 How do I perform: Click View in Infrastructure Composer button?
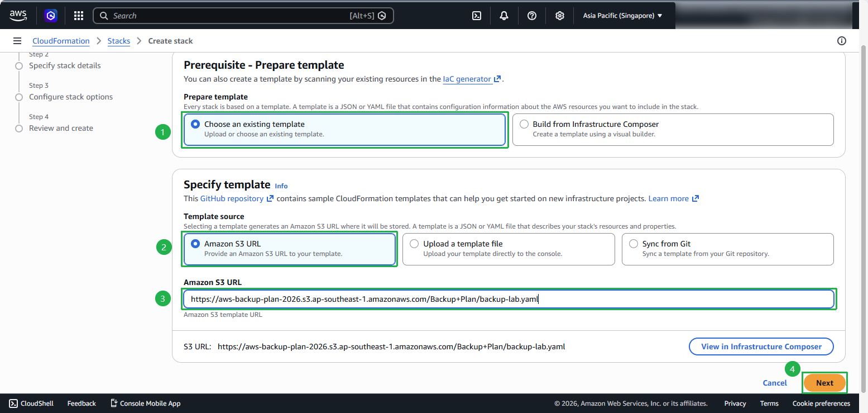[x=761, y=346]
